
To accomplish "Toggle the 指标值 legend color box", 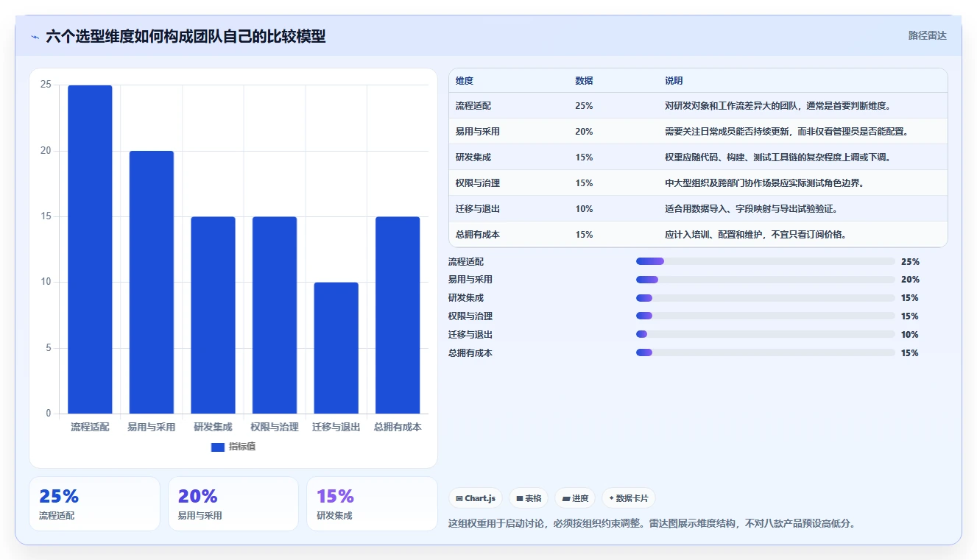I will coord(217,447).
